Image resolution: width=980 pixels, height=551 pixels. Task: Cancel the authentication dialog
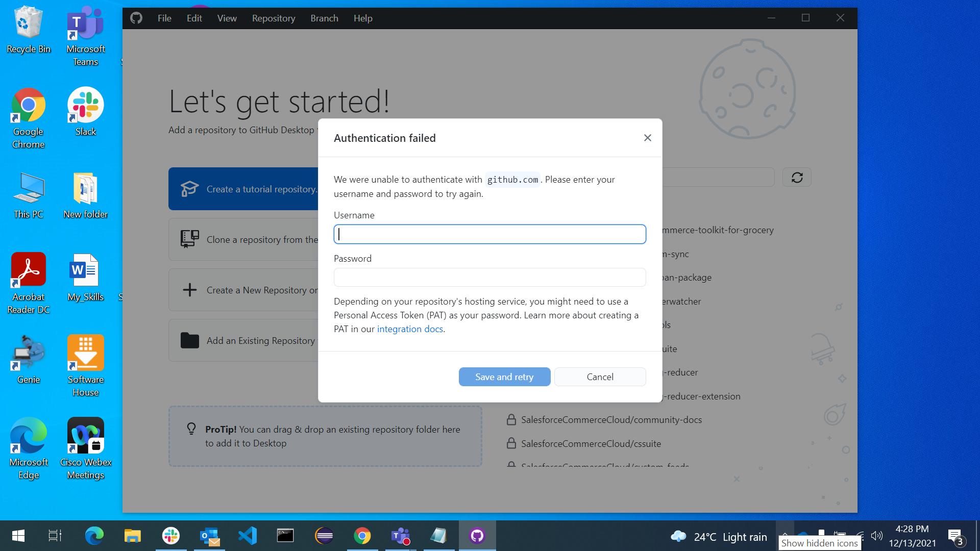pyautogui.click(x=600, y=377)
